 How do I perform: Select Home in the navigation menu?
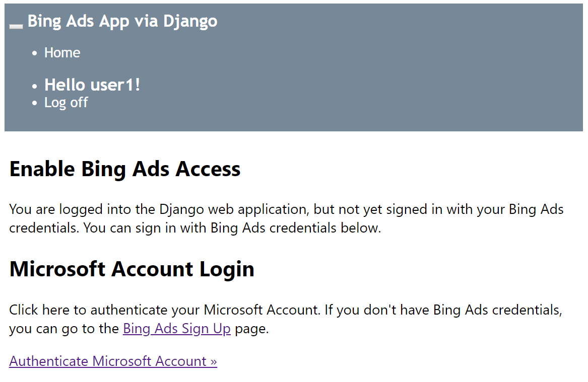point(62,52)
